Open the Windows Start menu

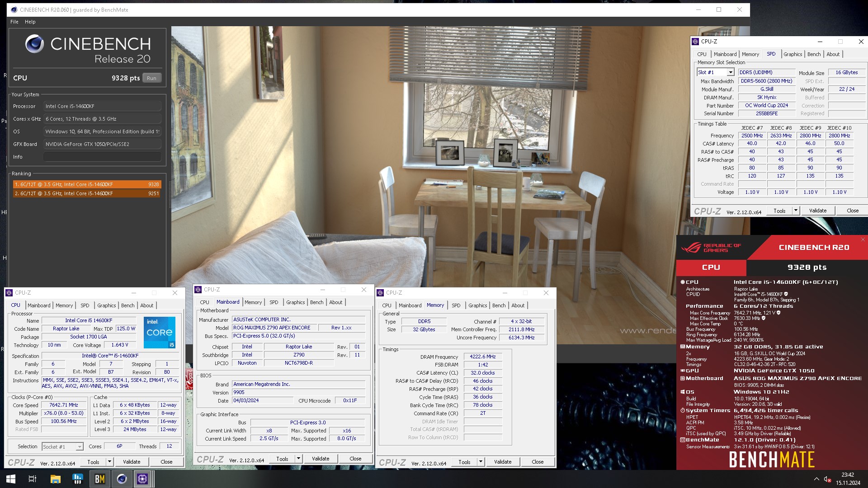click(11, 479)
